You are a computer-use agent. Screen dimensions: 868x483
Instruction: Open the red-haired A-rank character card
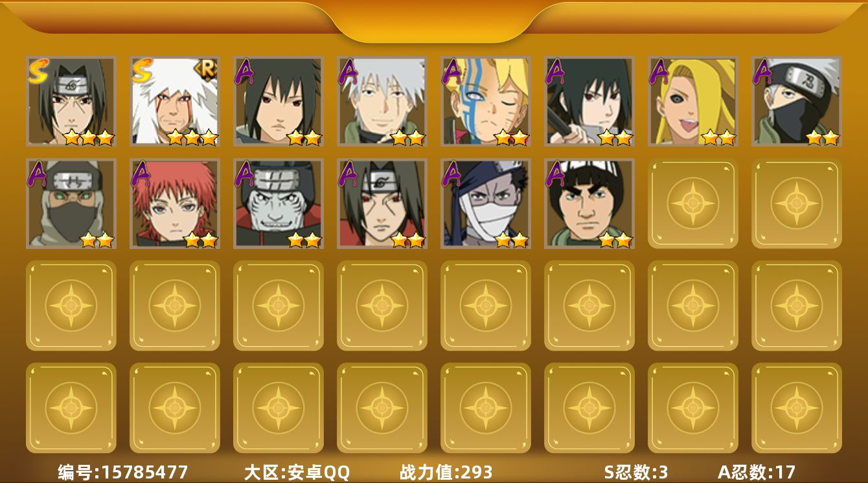(x=175, y=204)
